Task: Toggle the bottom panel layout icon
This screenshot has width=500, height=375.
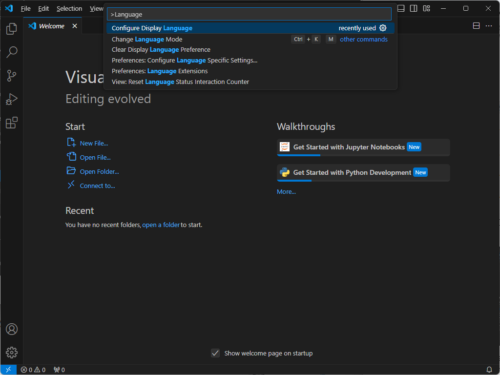Action: (401, 8)
